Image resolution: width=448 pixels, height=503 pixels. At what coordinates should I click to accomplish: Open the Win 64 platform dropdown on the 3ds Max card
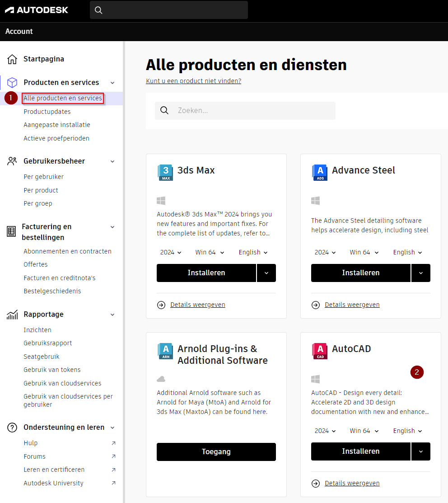coord(210,253)
